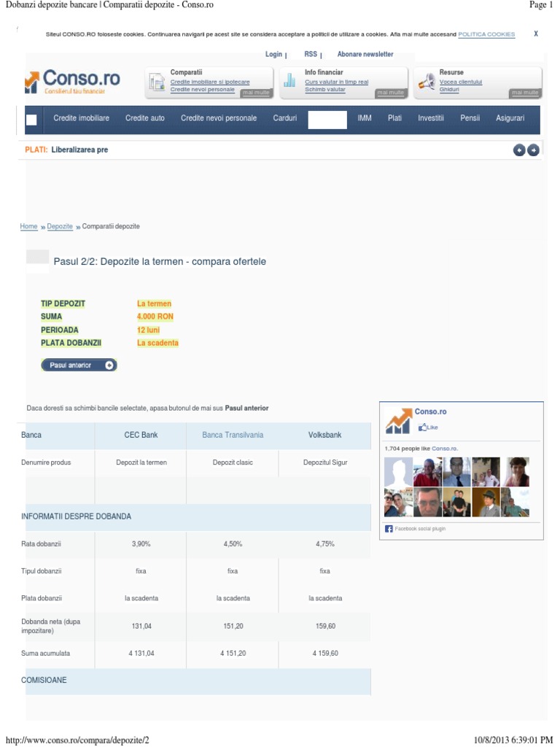
Task: Click the blank silhouette Facebook profile thumbnail
Action: click(x=398, y=472)
